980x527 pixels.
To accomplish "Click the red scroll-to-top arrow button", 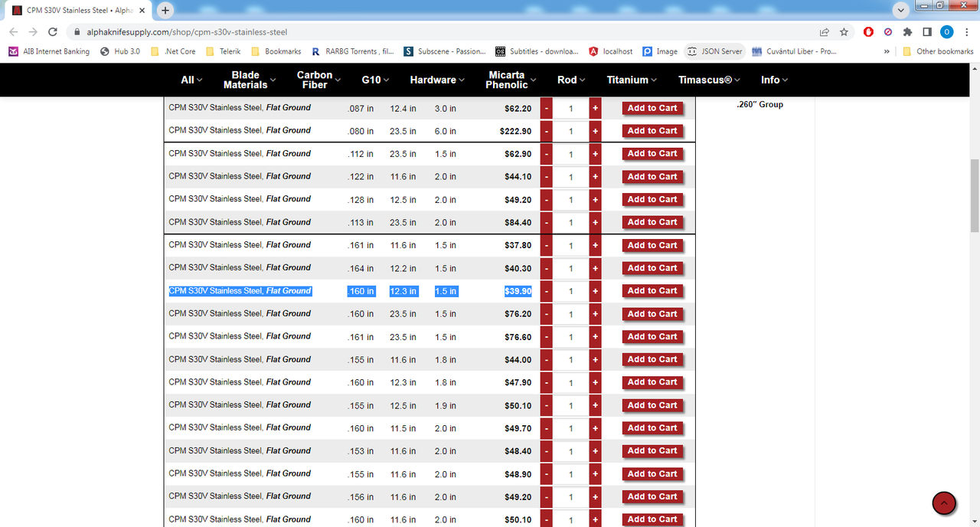I will (x=944, y=503).
